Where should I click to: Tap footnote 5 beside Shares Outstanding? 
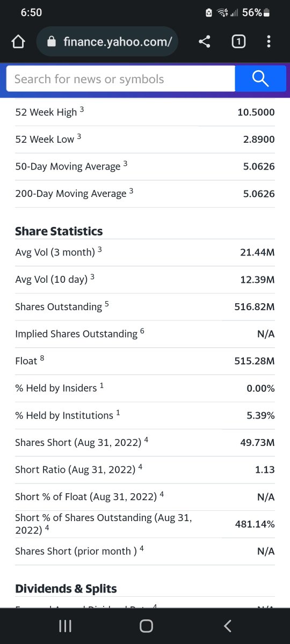coord(107,304)
